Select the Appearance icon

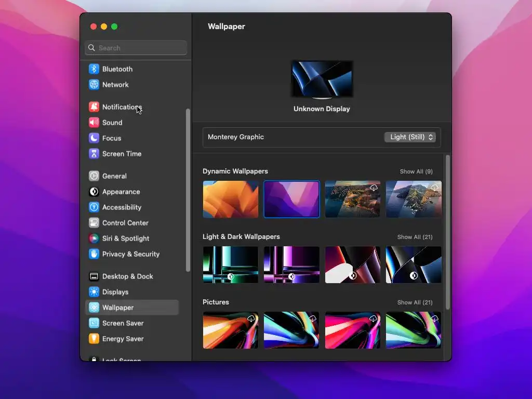94,192
